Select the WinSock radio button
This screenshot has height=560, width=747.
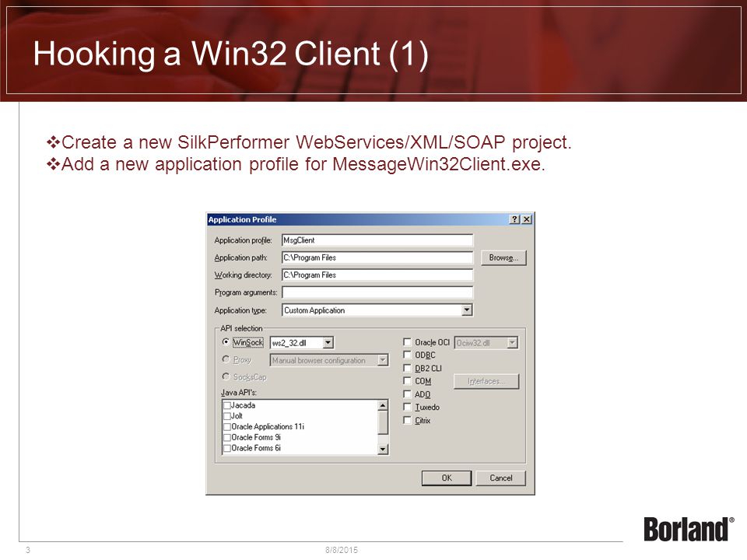click(226, 342)
